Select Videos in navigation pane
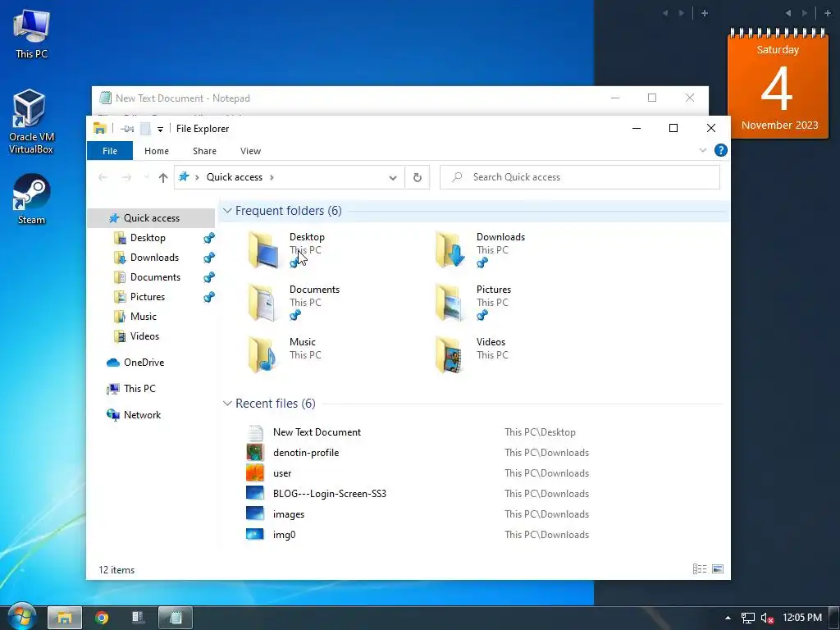Screen dimensions: 840x630 [x=144, y=336]
